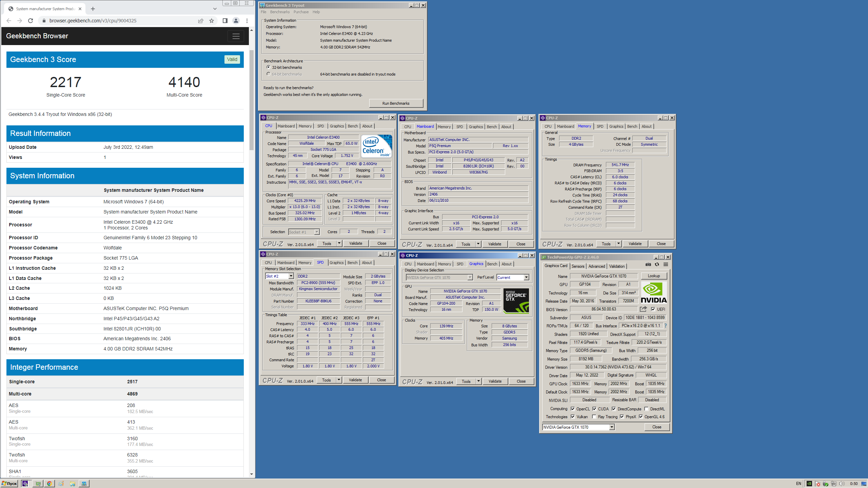The height and width of the screenshot is (488, 868).
Task: Go back in the Chrome browser
Action: (9, 21)
